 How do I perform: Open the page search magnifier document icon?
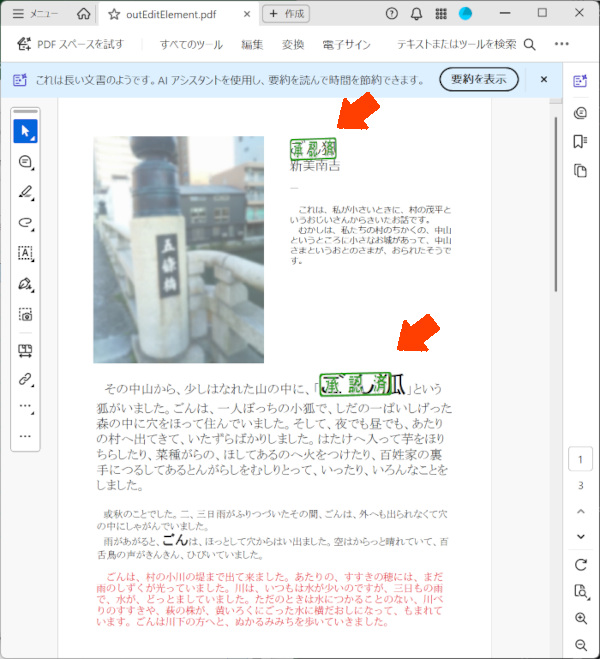[x=581, y=591]
